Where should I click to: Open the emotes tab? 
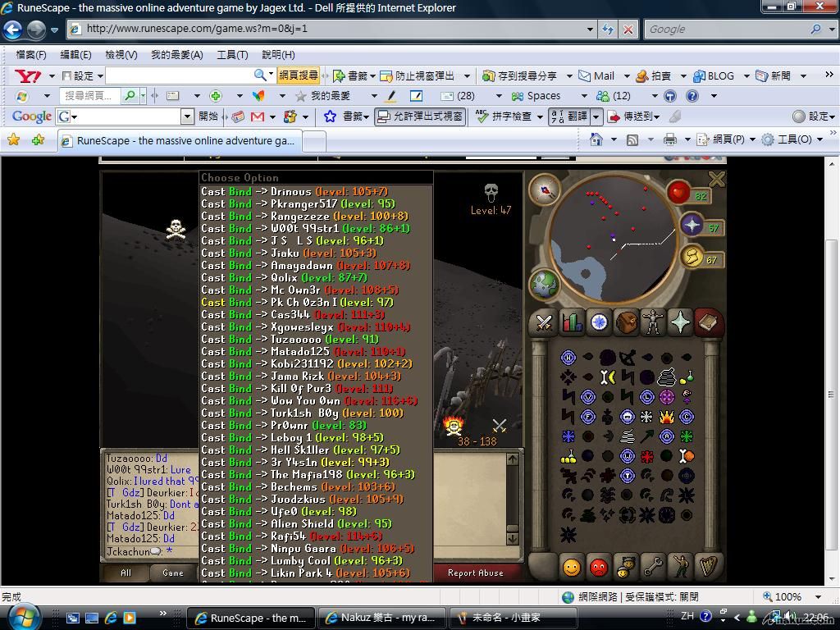pos(680,567)
